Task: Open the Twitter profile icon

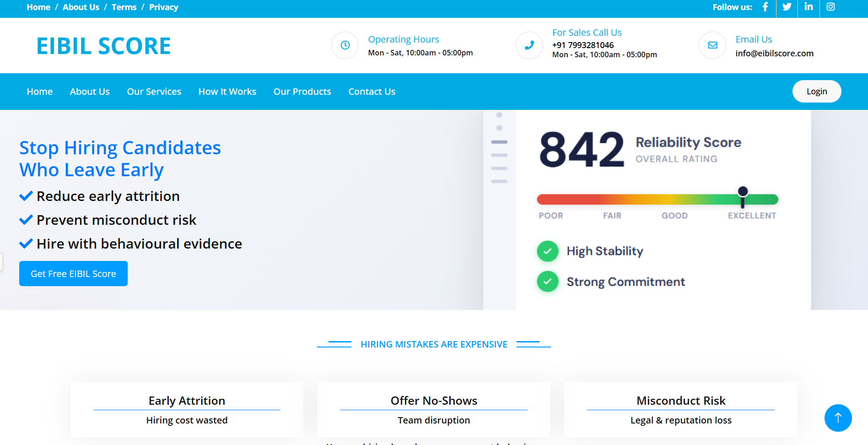Action: tap(787, 7)
